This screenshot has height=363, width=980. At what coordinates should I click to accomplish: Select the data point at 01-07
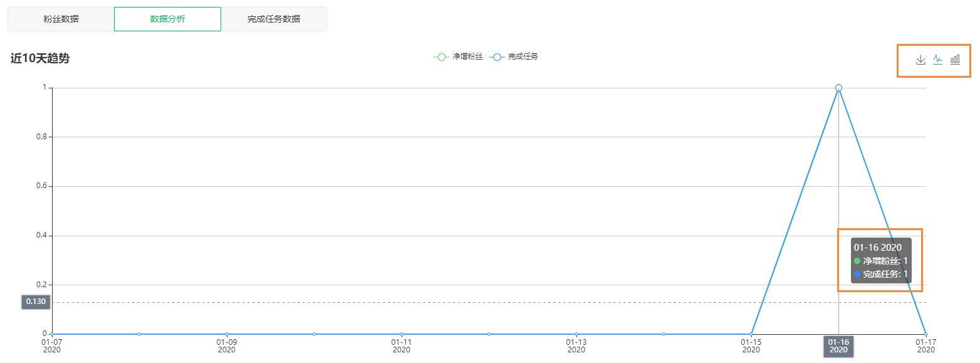52,334
